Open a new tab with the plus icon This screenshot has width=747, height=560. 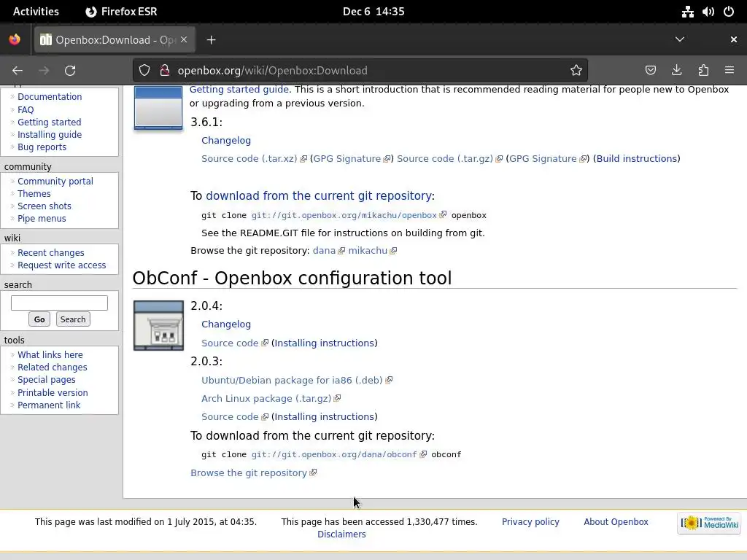tap(211, 40)
